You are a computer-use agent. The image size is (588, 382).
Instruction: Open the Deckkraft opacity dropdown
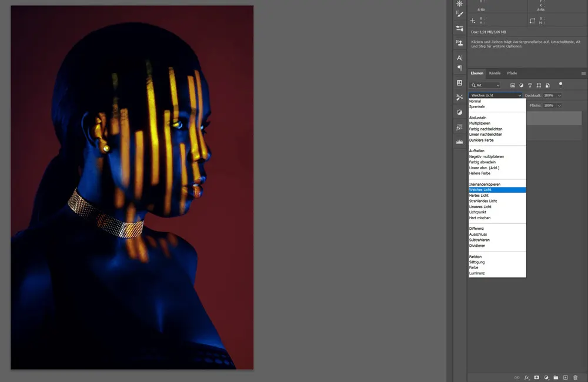point(559,95)
